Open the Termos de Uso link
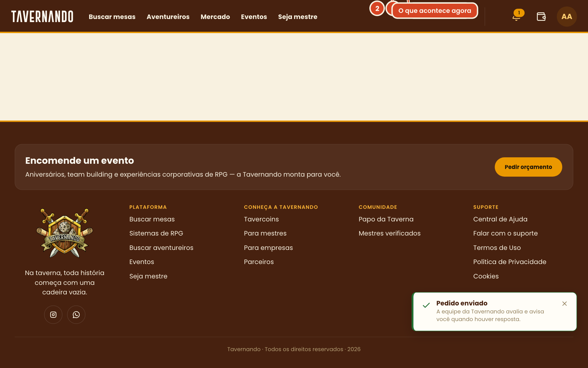This screenshot has height=368, width=588. pos(497,248)
